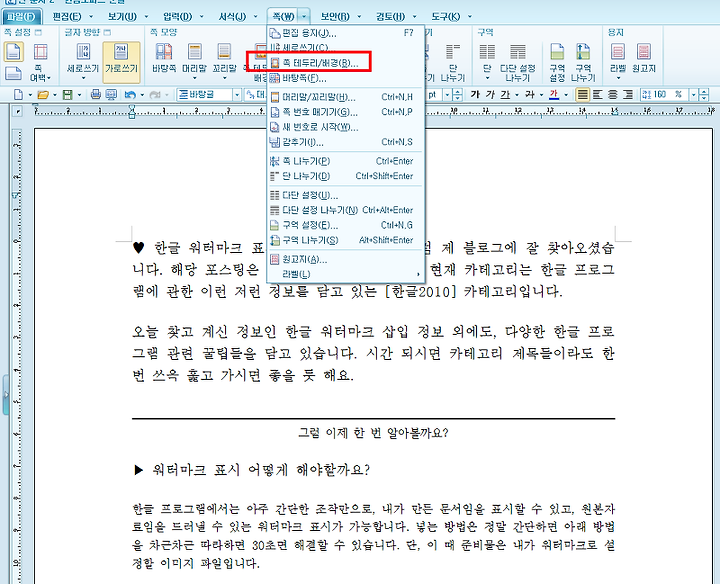Image resolution: width=720 pixels, height=584 pixels.
Task: Click the 160 % line spacing field
Action: point(664,95)
